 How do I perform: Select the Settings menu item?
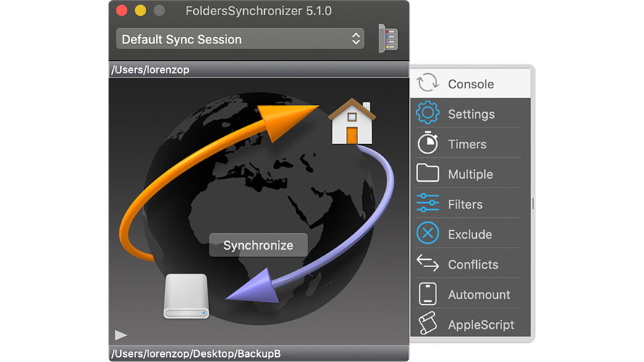(470, 113)
